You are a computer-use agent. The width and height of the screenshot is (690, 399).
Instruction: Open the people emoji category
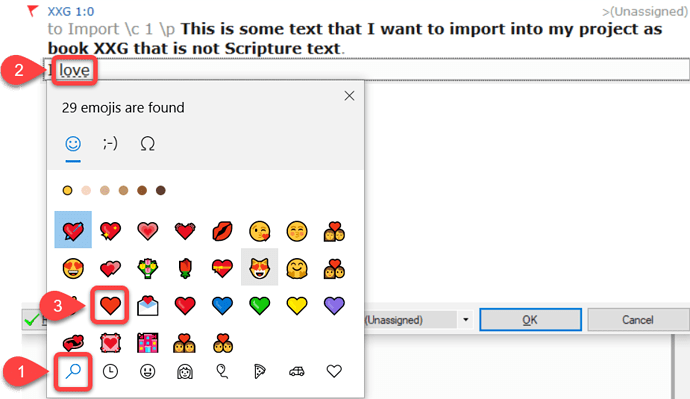(x=185, y=372)
